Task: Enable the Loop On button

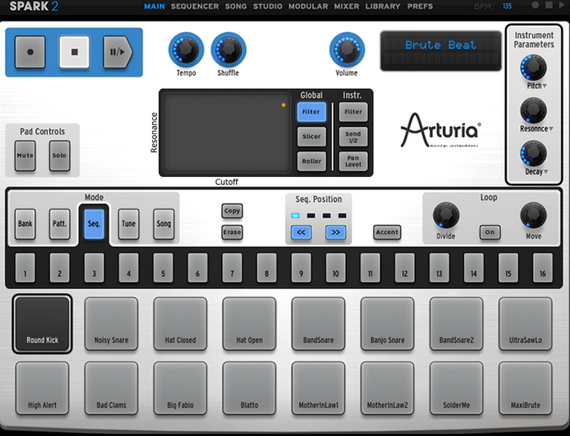Action: [x=490, y=232]
